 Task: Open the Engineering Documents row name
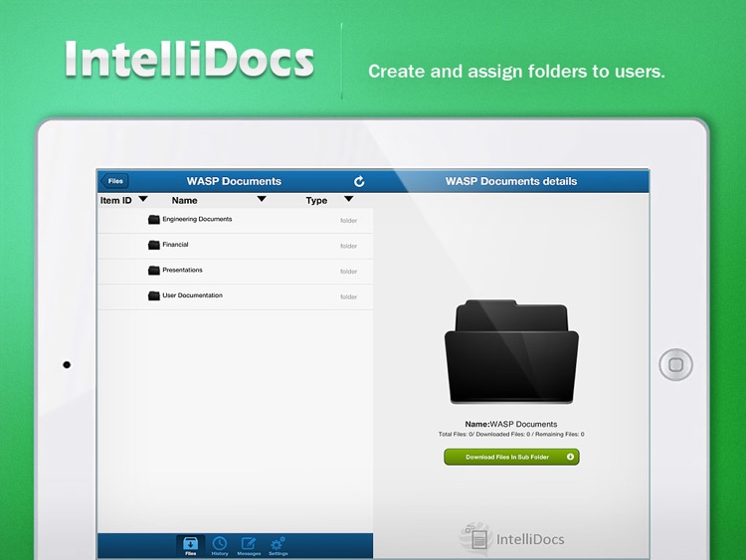tap(197, 220)
